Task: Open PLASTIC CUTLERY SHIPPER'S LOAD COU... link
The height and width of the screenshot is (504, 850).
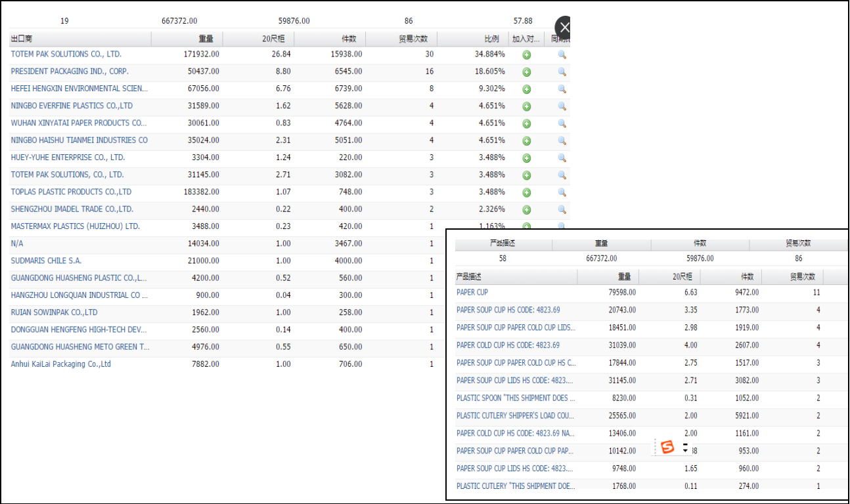Action: (x=516, y=416)
